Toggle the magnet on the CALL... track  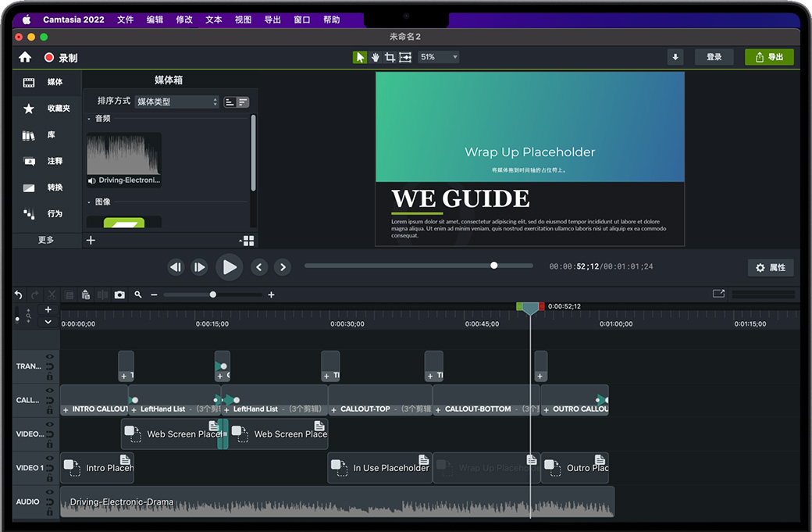pos(50,400)
